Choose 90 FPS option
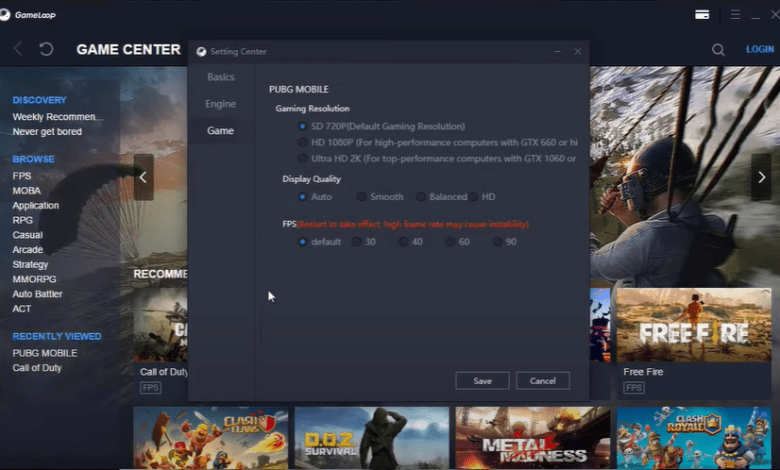 497,242
